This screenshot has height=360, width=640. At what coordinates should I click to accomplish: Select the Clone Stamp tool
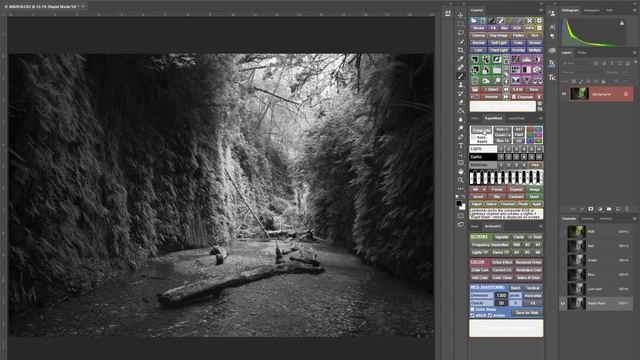click(460, 84)
